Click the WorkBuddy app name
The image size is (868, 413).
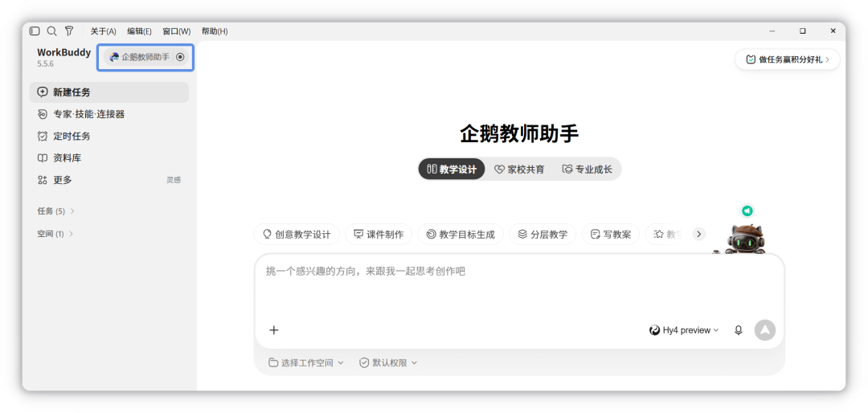(63, 52)
